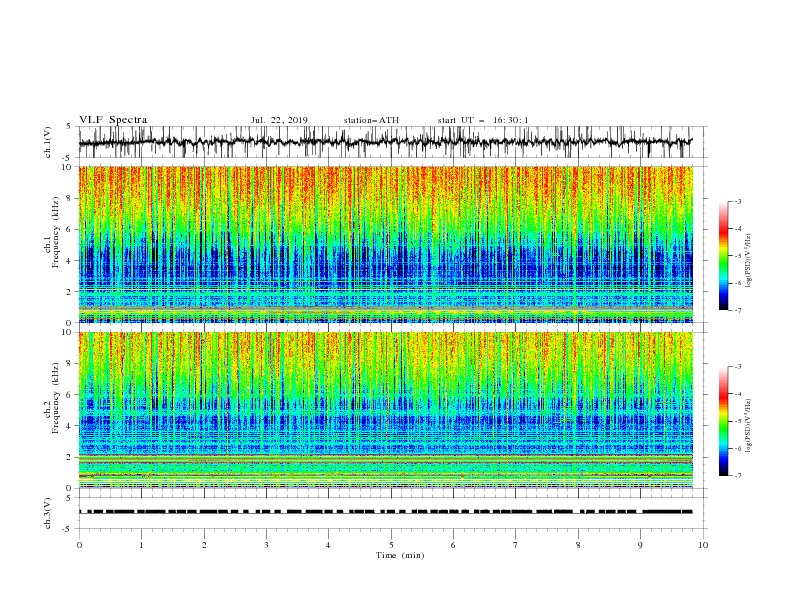Image resolution: width=792 pixels, height=612 pixels.
Task: Select the date "Jul. 22, 2019"
Action: coord(279,120)
